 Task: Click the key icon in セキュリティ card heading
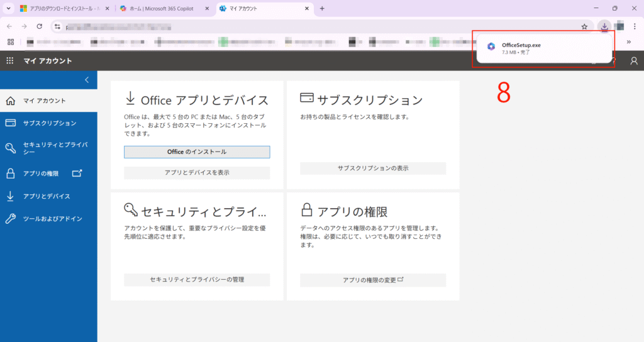[x=131, y=209]
